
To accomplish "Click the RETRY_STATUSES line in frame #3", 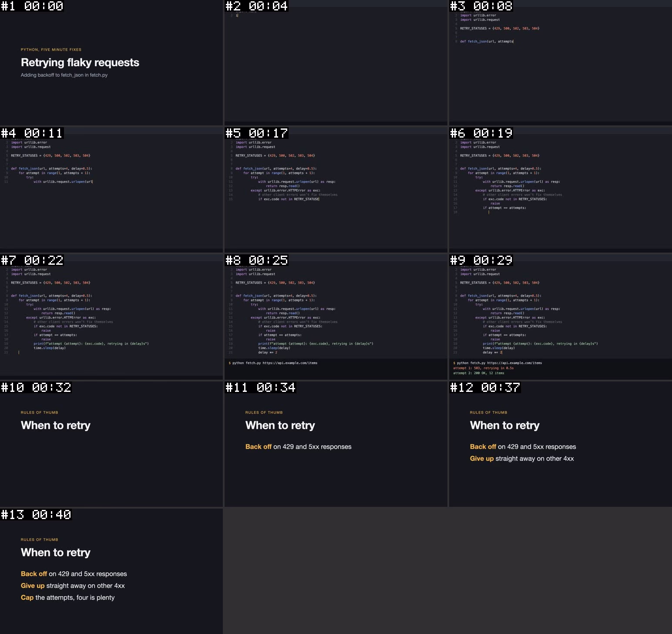I will [x=500, y=28].
